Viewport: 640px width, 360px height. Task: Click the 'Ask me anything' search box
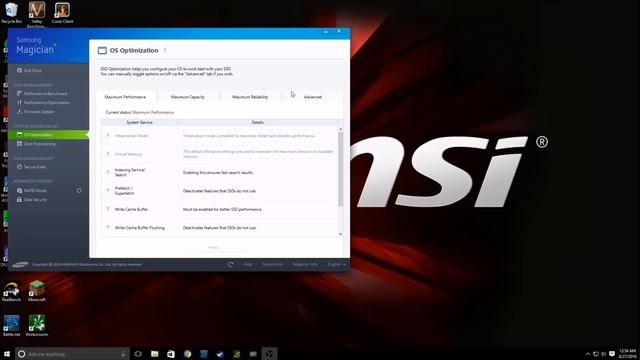pos(73,354)
